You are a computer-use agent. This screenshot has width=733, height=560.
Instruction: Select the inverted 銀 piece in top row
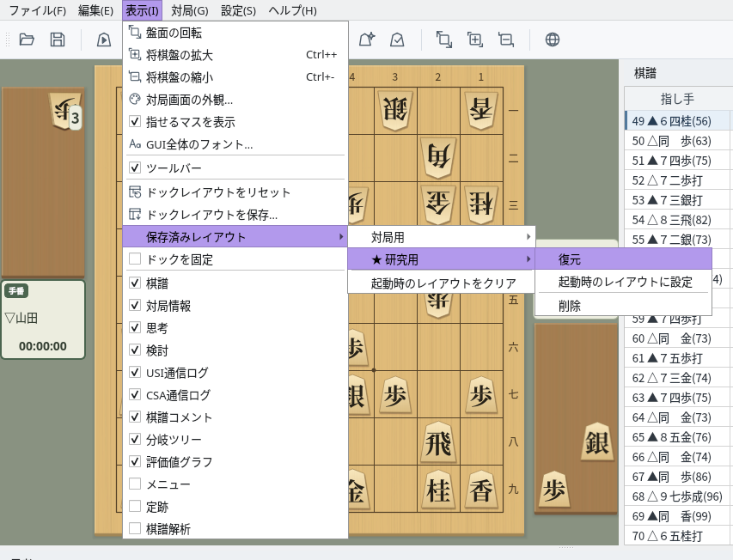(395, 110)
